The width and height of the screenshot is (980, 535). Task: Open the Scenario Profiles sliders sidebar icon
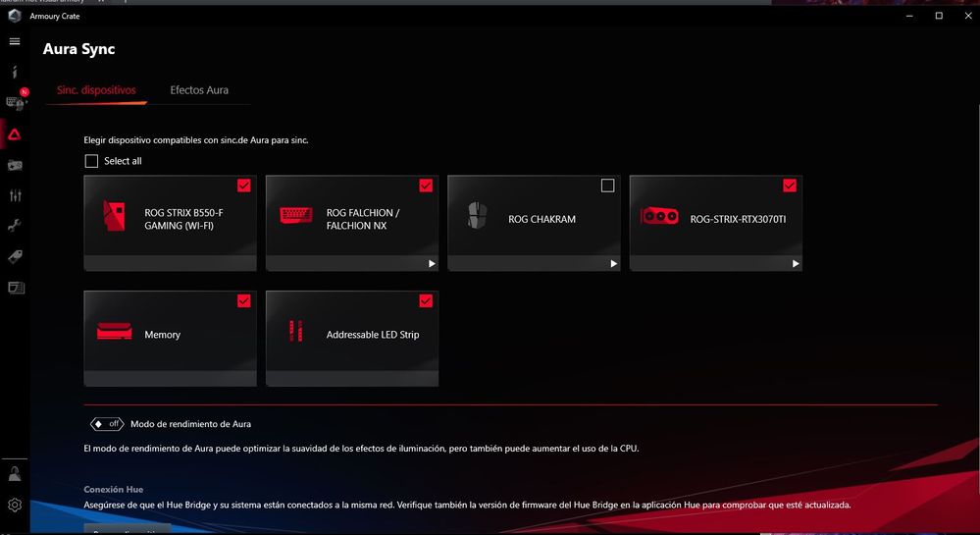tap(15, 195)
